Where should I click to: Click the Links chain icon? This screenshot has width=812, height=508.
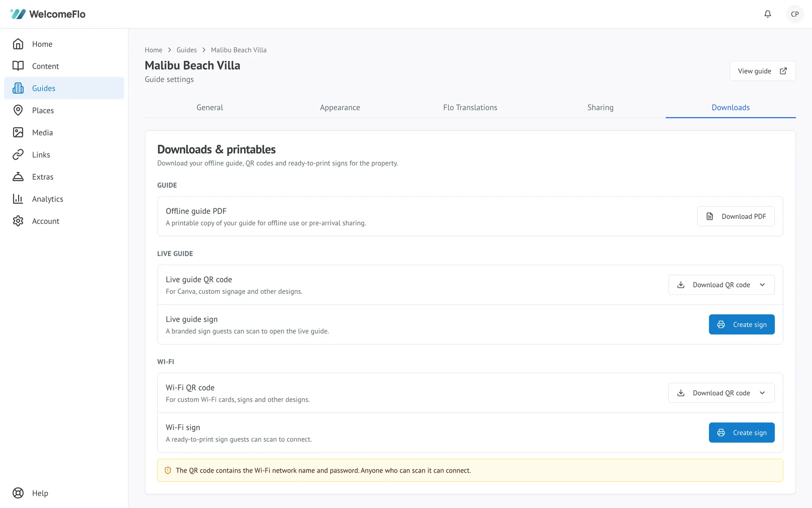(18, 154)
